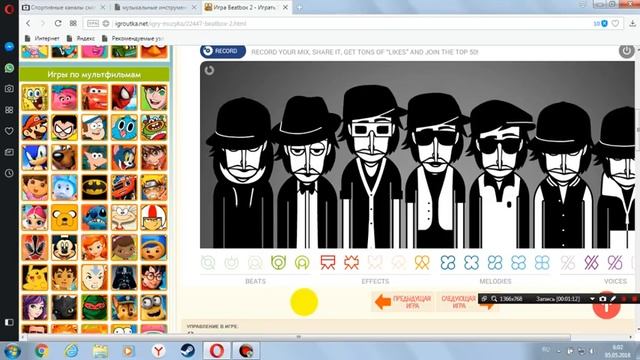Select the second red spiky effect icon
The height and width of the screenshot is (360, 640).
coord(351,262)
